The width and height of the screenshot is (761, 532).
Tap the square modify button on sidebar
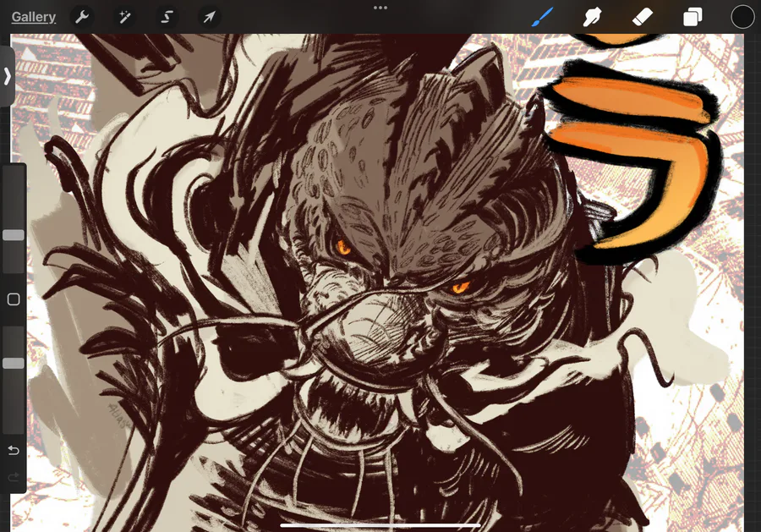click(14, 299)
